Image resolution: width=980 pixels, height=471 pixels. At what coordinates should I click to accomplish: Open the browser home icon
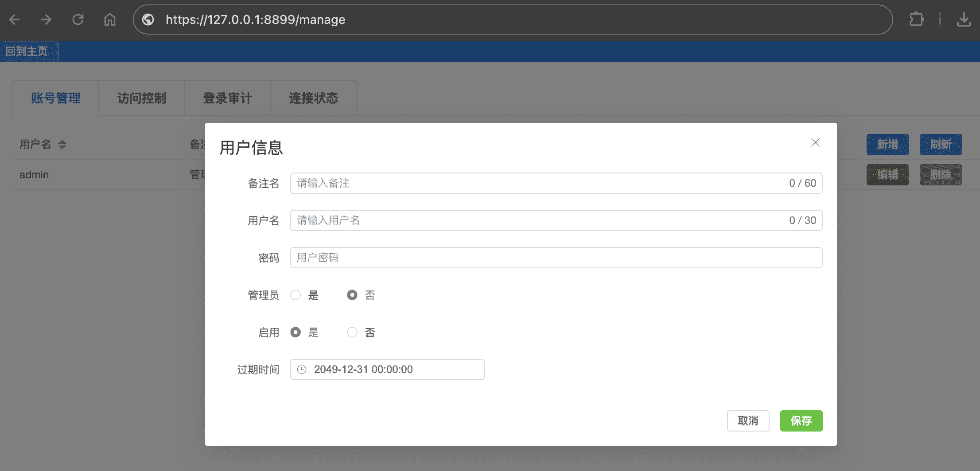tap(110, 20)
